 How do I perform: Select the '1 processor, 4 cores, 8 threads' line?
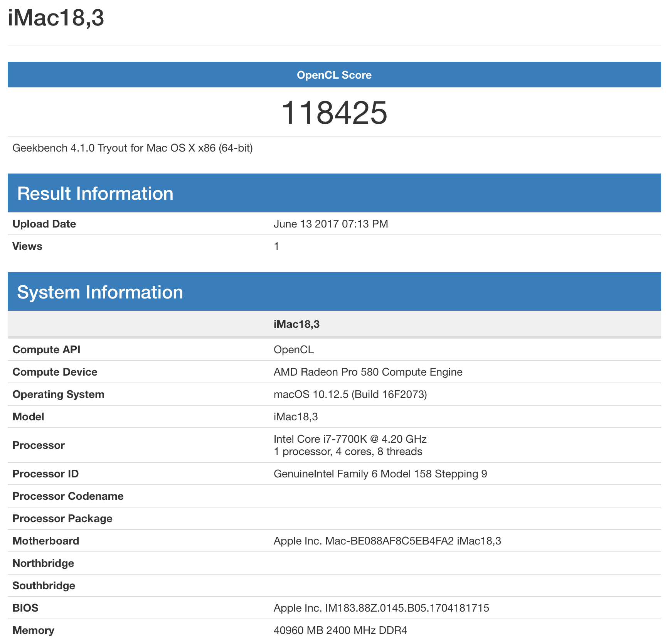tap(348, 452)
